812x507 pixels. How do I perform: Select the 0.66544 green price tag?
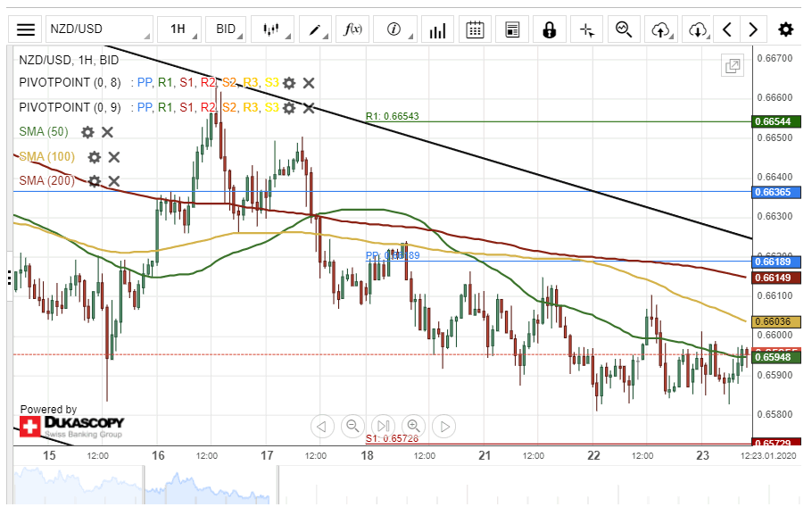775,121
